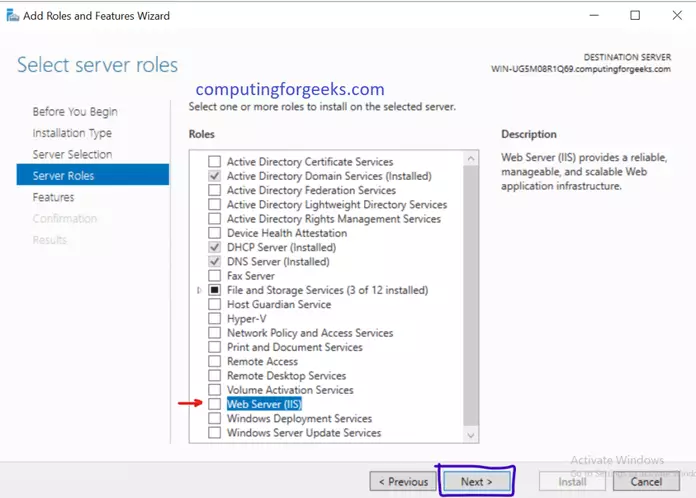Click the DHCP Server installed checkbox
Screen dimensions: 696x498
[214, 247]
